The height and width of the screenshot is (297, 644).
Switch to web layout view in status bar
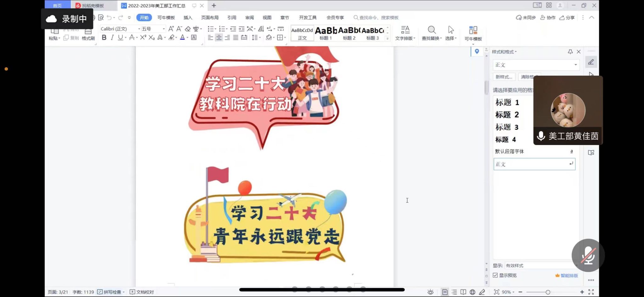472,292
